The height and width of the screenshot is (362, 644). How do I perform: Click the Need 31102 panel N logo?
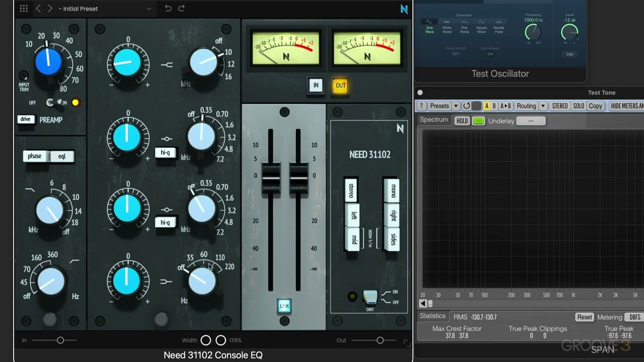pos(400,128)
